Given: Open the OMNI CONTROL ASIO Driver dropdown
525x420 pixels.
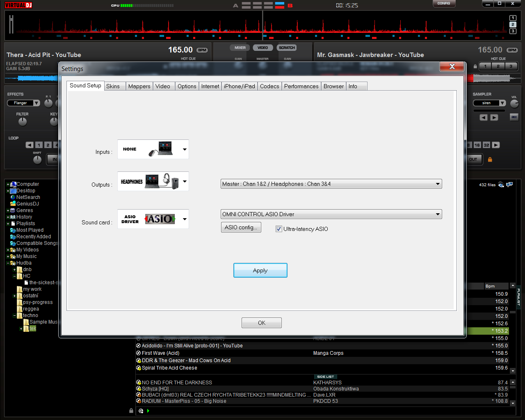Looking at the screenshot, I should coord(331,214).
